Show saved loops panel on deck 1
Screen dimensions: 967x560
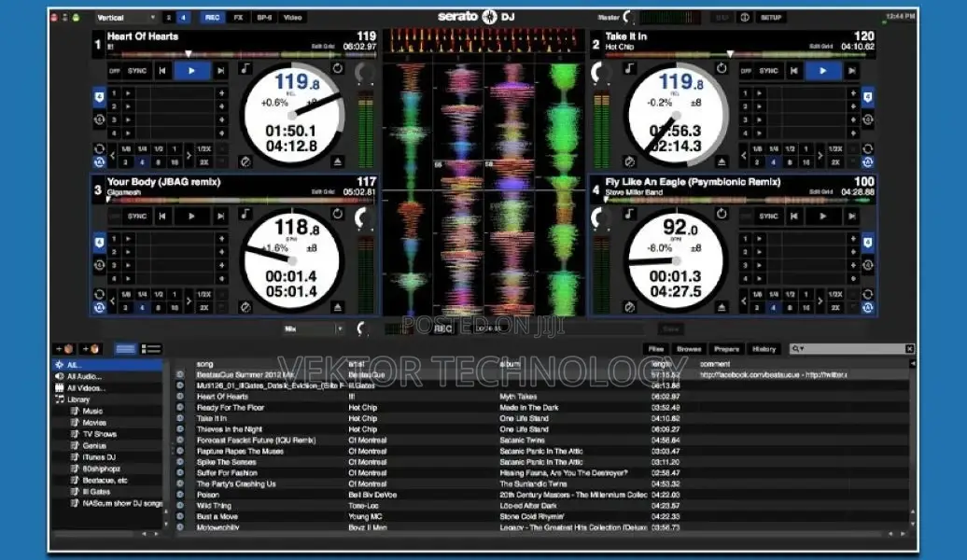[99, 119]
